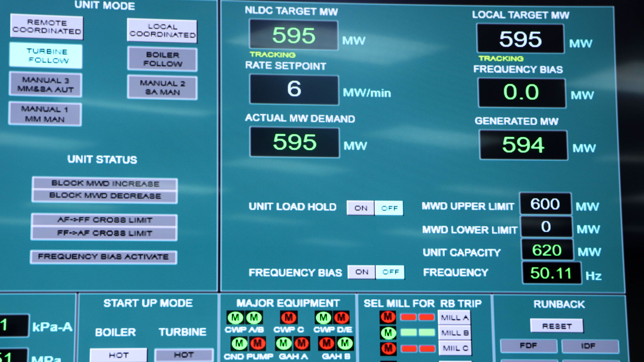This screenshot has width=644, height=362.
Task: Select Boiler Follow unit mode
Action: coord(162,59)
